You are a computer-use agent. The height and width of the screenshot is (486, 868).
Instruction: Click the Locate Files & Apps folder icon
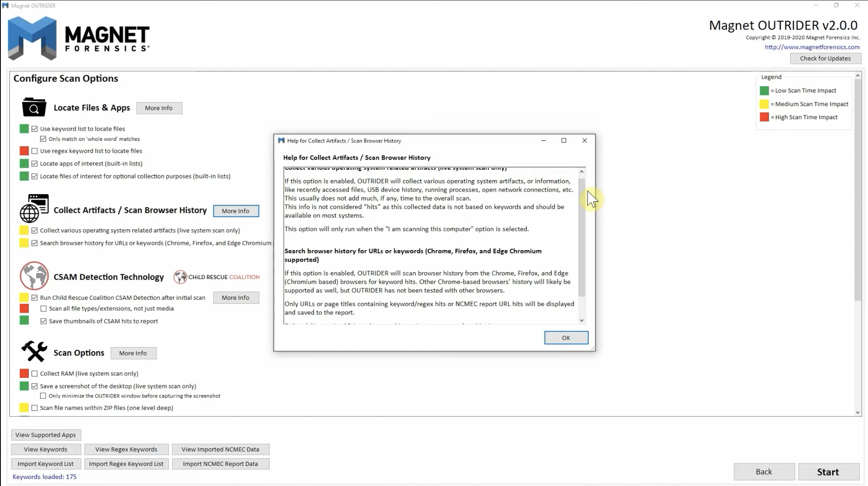tap(34, 108)
